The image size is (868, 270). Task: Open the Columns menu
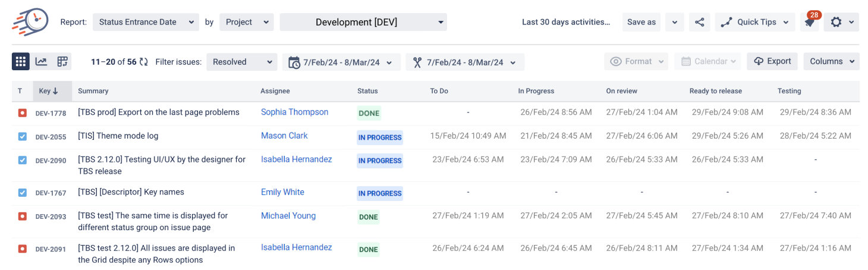(831, 61)
